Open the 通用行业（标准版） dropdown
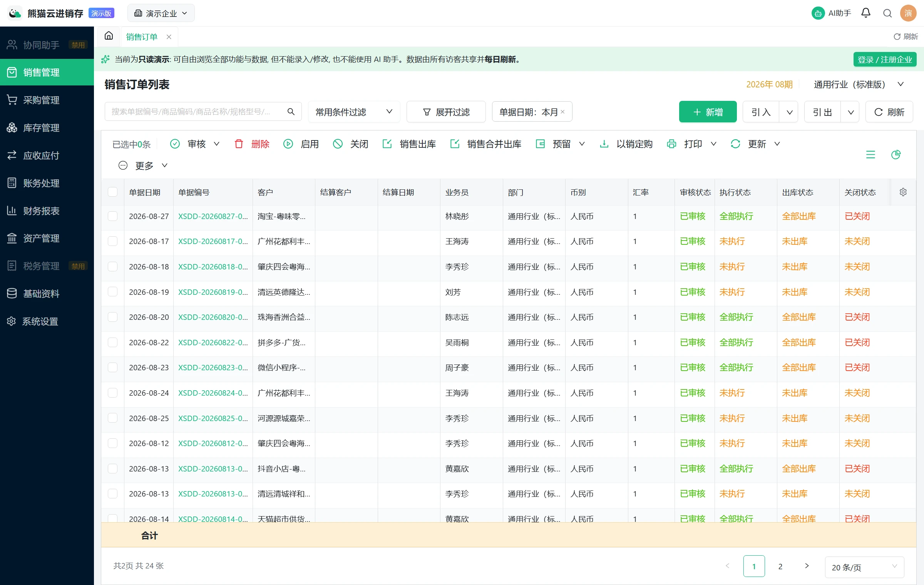This screenshot has height=585, width=924. tap(859, 84)
